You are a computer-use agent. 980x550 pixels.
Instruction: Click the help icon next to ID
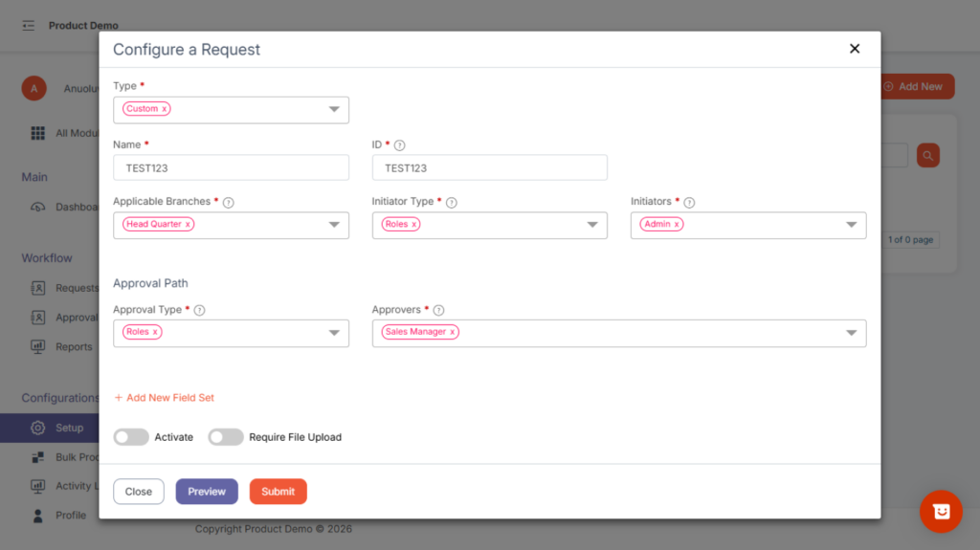pos(400,145)
